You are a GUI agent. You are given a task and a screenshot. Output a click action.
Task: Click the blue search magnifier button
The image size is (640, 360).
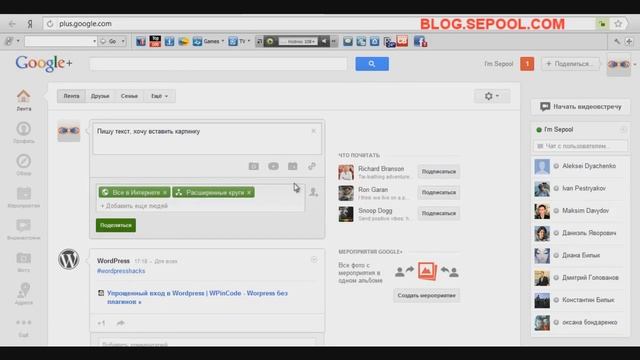(x=372, y=64)
